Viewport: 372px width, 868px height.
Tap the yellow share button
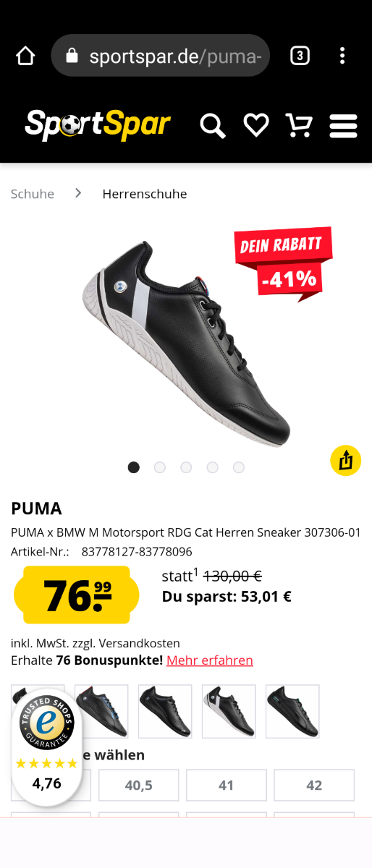(x=346, y=461)
